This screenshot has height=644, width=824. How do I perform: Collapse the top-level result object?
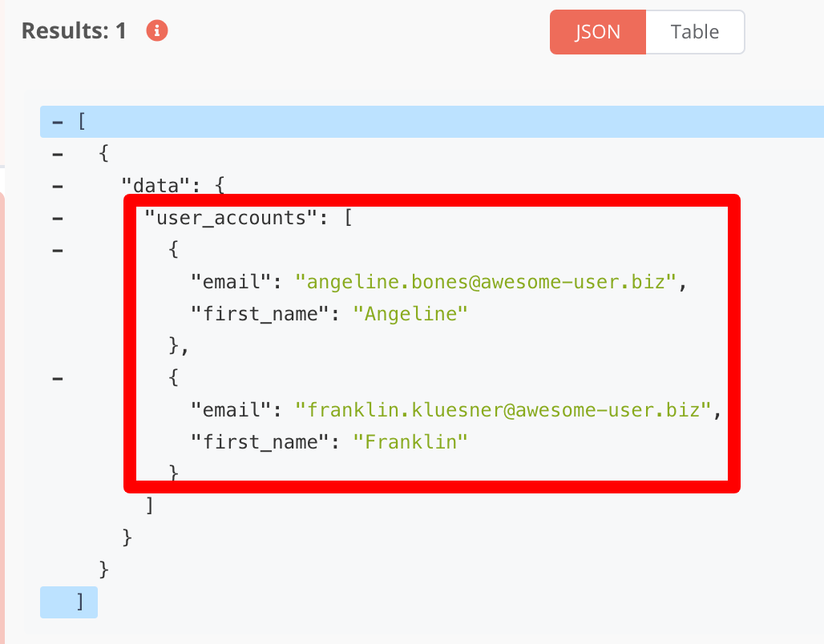point(57,154)
